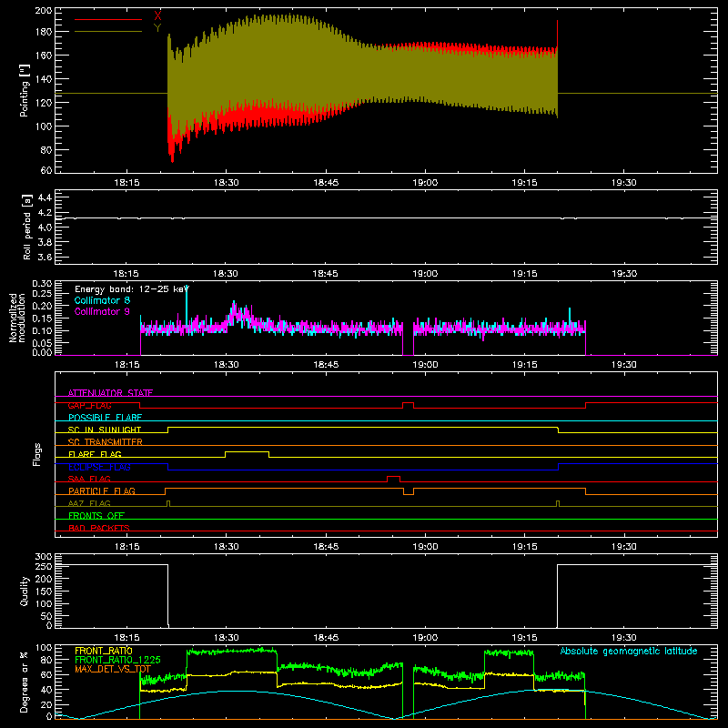Click the 0.30 tick on modulation axis
The width and height of the screenshot is (728, 728).
click(42, 284)
